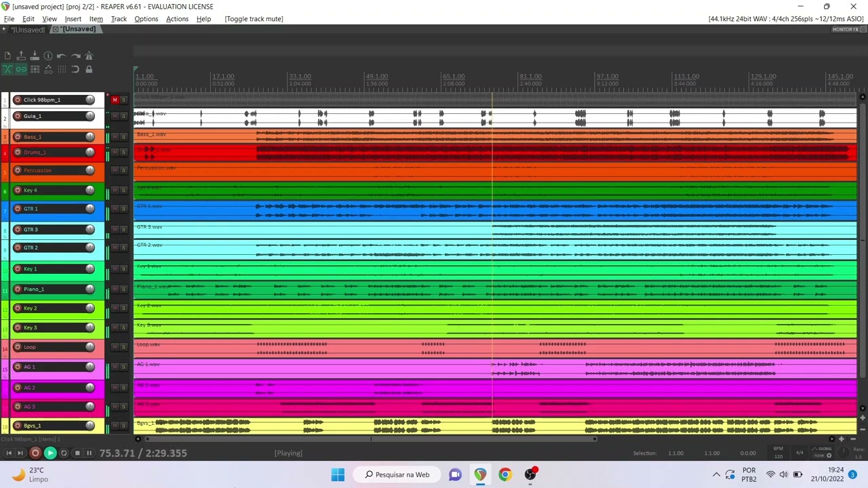Zoom in with the plus button
Image resolution: width=868 pixels, height=488 pixels.
coord(842,439)
